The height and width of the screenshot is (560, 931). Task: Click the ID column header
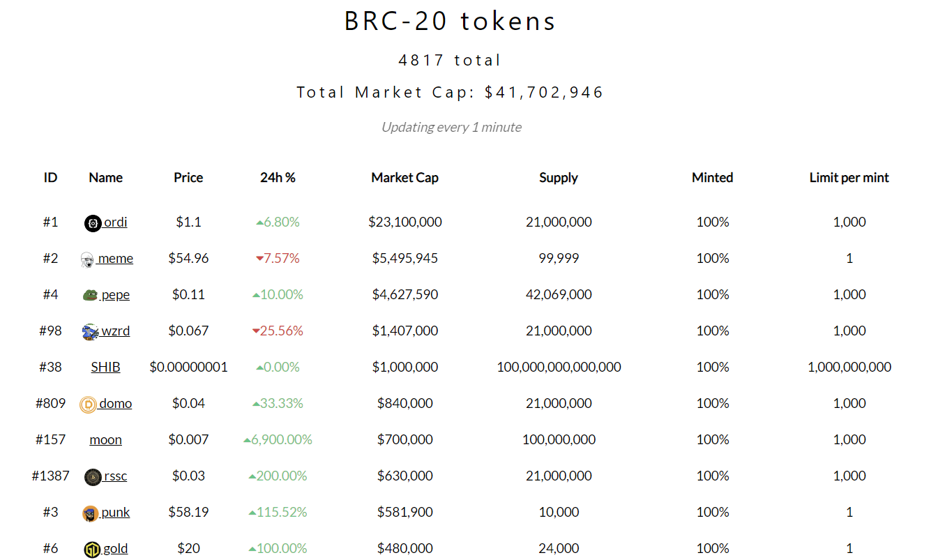click(x=50, y=178)
